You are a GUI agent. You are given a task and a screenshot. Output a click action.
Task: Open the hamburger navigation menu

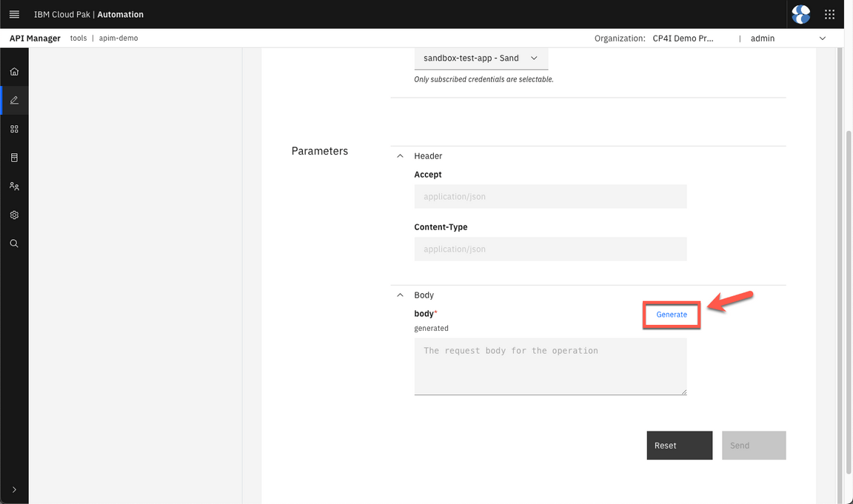(14, 14)
